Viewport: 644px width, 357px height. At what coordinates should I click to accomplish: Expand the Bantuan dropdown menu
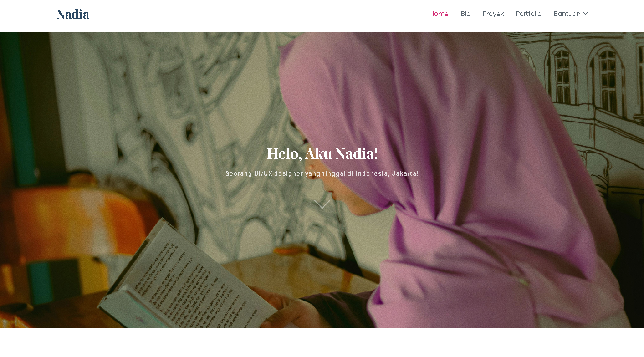[x=571, y=14]
